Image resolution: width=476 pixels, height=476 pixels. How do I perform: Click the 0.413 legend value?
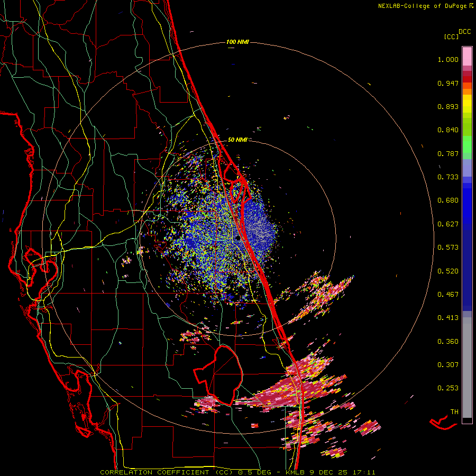tap(448, 318)
